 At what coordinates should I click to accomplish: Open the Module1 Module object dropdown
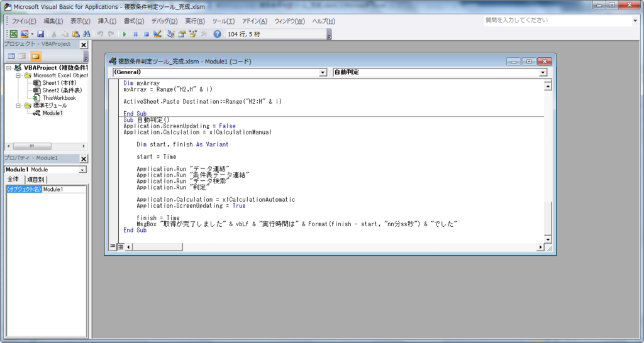pyautogui.click(x=83, y=170)
